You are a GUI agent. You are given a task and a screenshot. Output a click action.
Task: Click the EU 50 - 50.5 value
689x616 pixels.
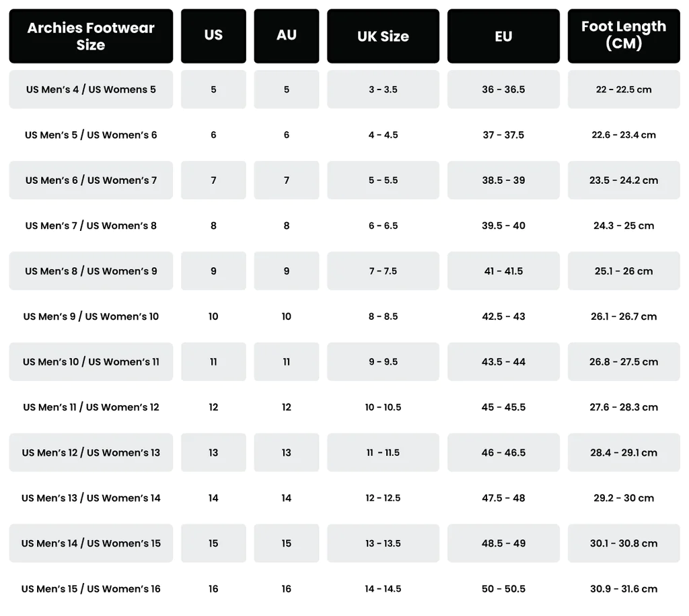click(503, 589)
